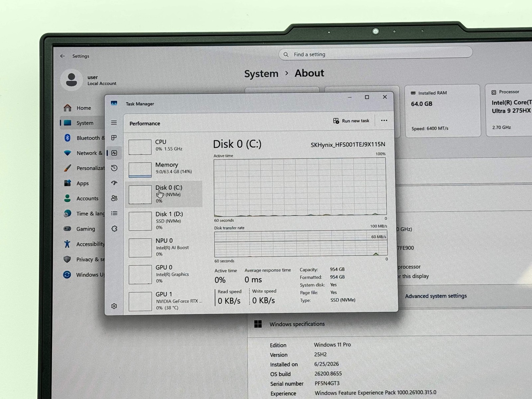This screenshot has width=532, height=399.
Task: Select CPU in performance list
Action: point(165,146)
